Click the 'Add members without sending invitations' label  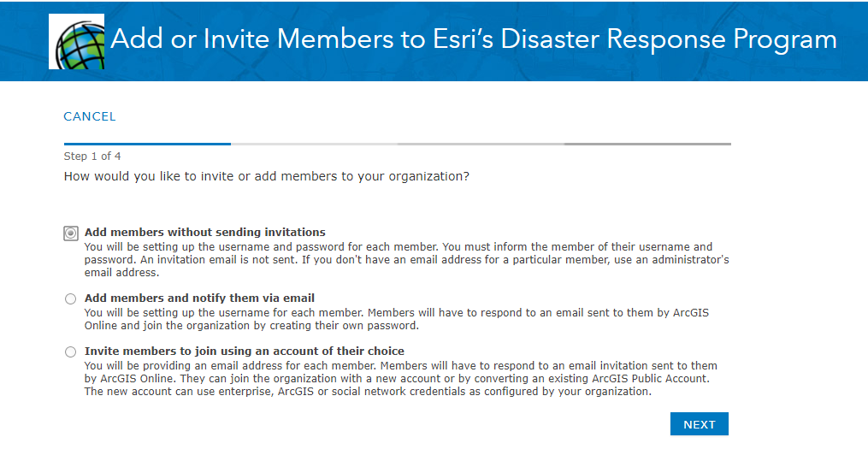pyautogui.click(x=205, y=232)
